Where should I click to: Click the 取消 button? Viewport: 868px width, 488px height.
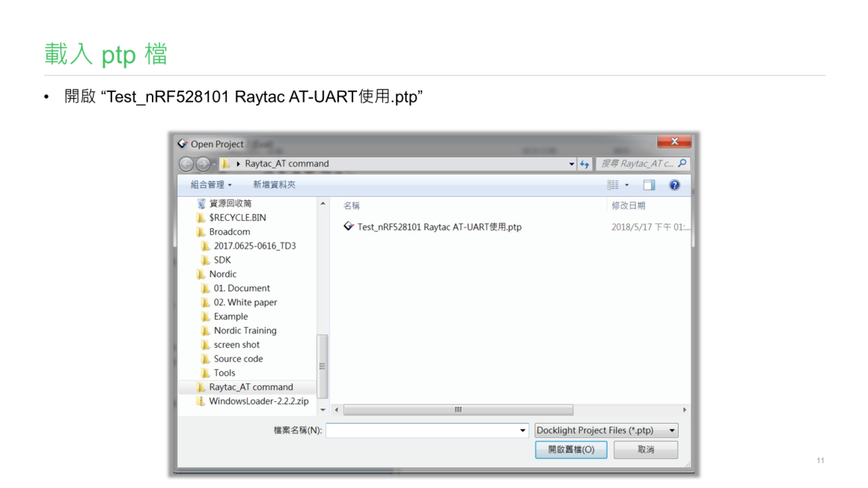646,450
